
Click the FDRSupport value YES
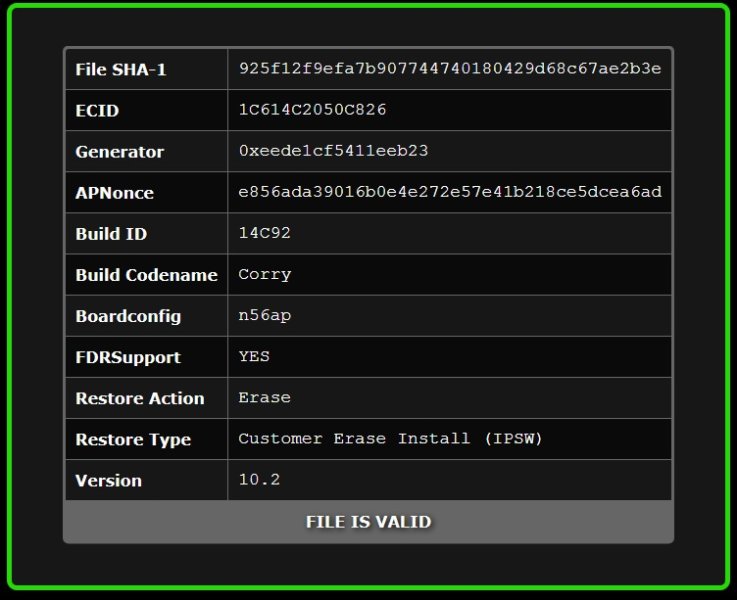click(254, 356)
